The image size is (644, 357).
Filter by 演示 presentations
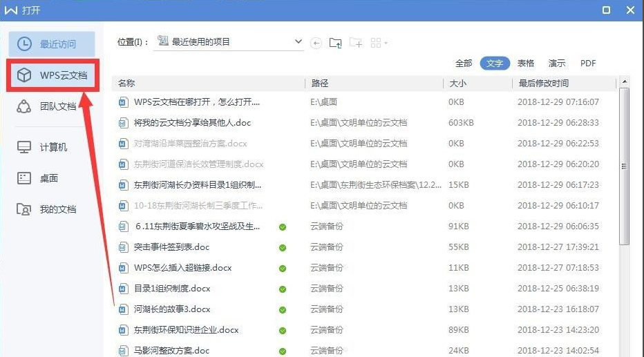tap(556, 64)
